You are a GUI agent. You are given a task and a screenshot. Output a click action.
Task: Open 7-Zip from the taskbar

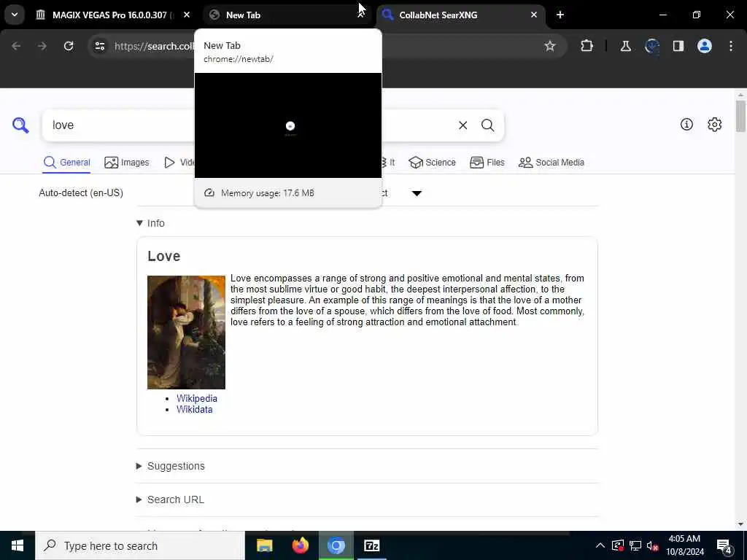(371, 545)
